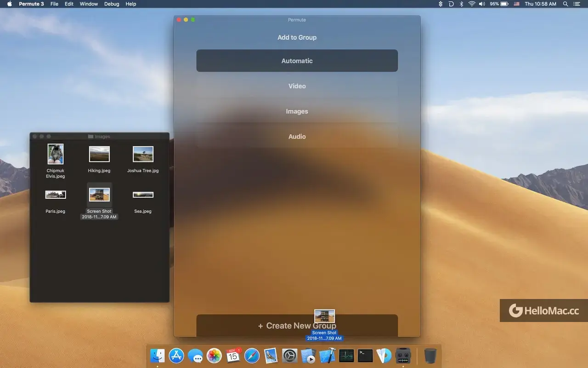Open Activity Monitor in the Dock

(x=346, y=356)
